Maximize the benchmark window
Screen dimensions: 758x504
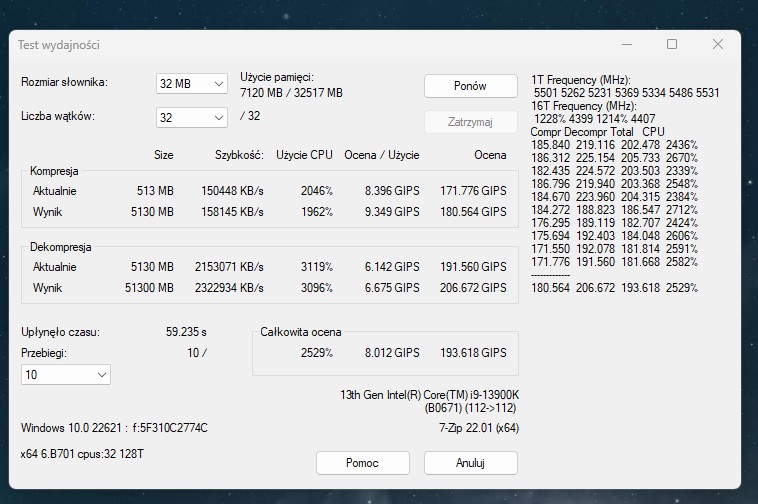coord(672,44)
